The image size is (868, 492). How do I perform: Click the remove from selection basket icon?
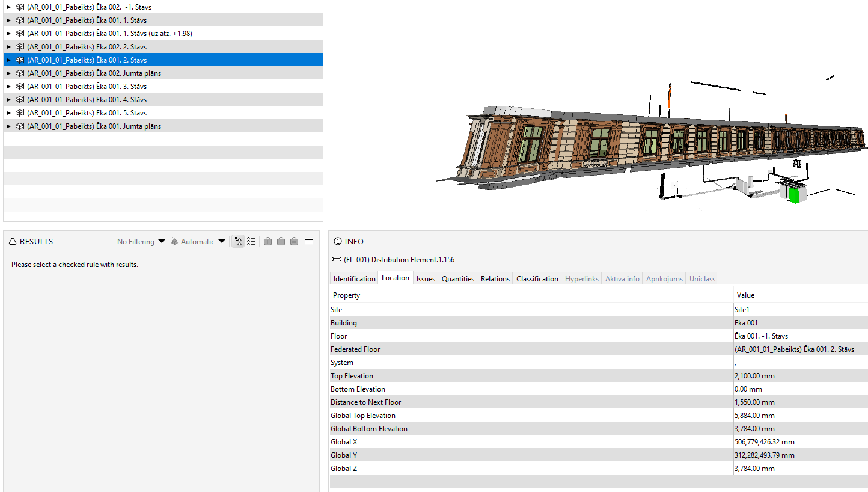[x=281, y=242]
